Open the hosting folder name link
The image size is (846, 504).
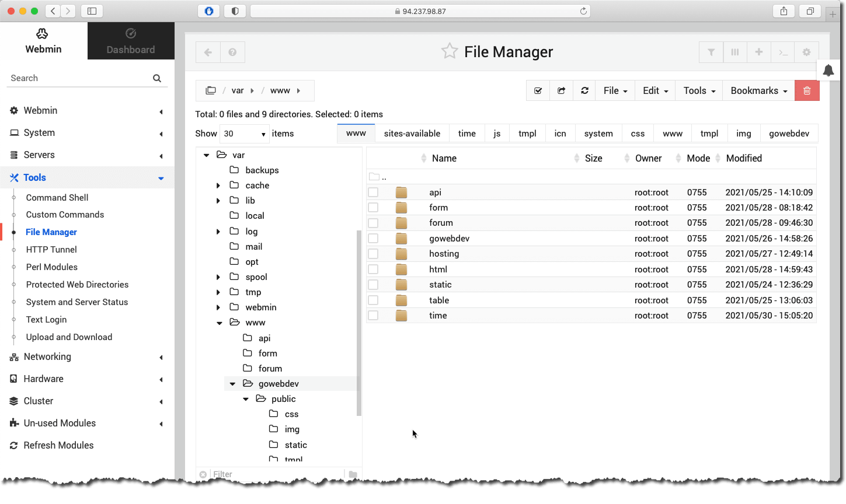[444, 254]
